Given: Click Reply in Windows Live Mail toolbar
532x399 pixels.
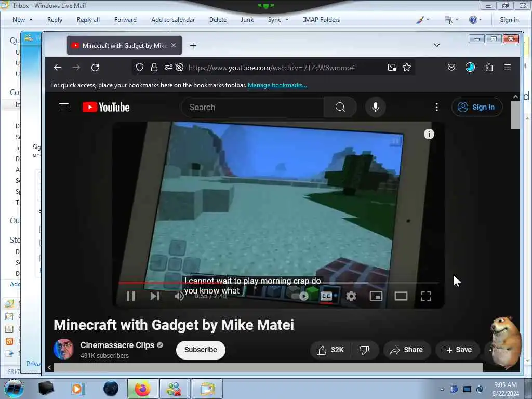Looking at the screenshot, I should pyautogui.click(x=55, y=20).
